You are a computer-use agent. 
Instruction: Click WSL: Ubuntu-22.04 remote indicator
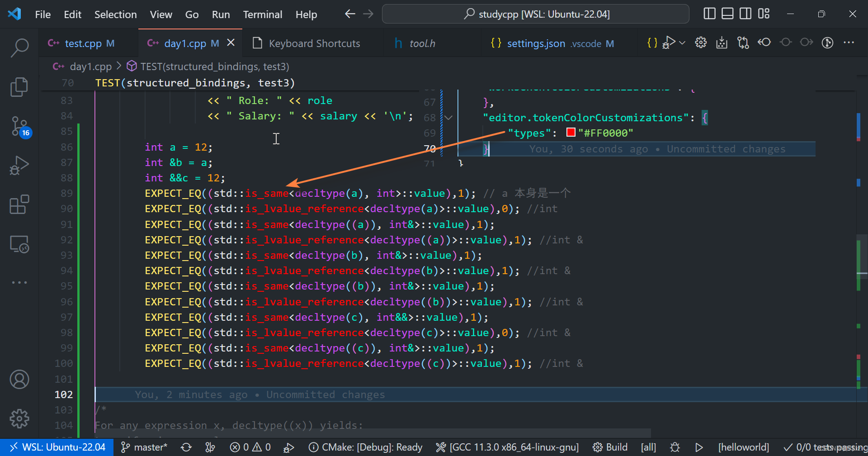[58, 447]
